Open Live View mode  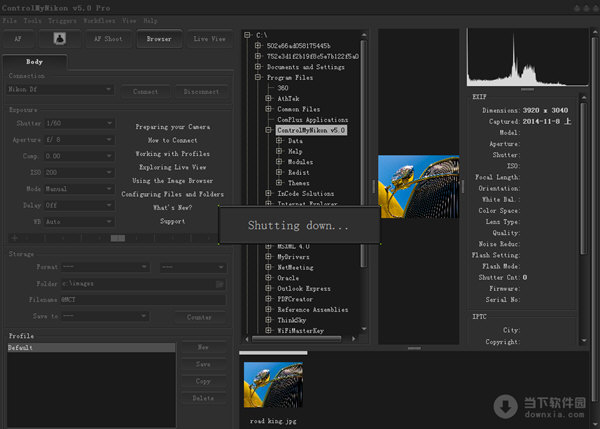(x=209, y=39)
